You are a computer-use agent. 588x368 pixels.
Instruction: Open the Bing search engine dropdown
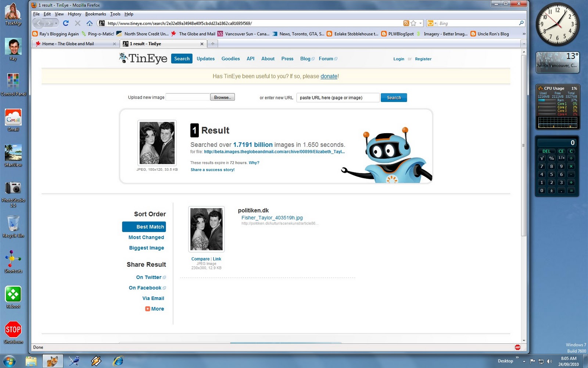(435, 23)
